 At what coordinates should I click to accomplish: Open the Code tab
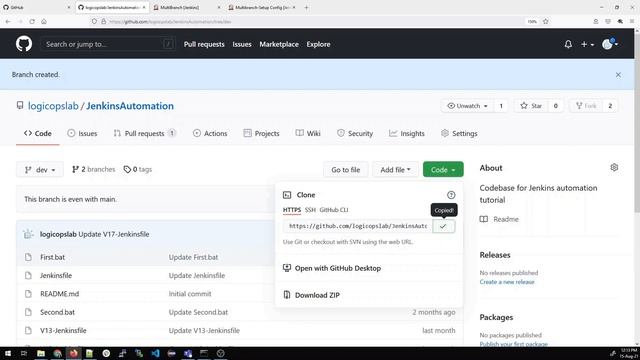pyautogui.click(x=38, y=133)
